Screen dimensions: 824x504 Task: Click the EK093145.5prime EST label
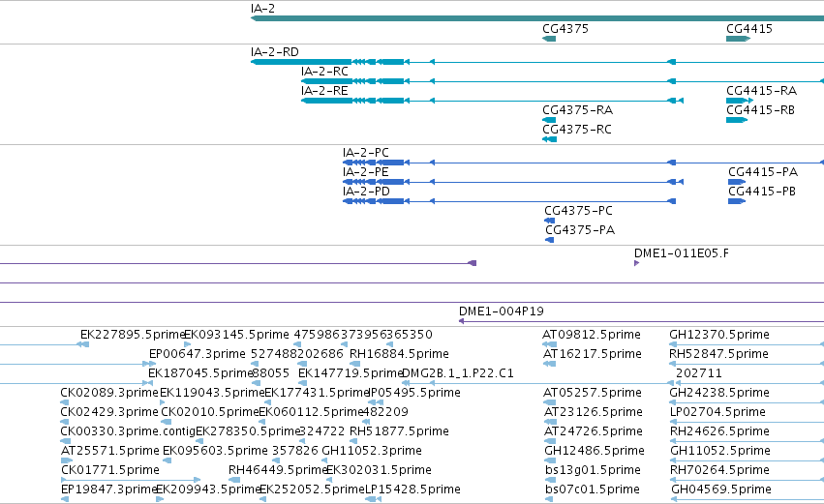click(x=236, y=335)
